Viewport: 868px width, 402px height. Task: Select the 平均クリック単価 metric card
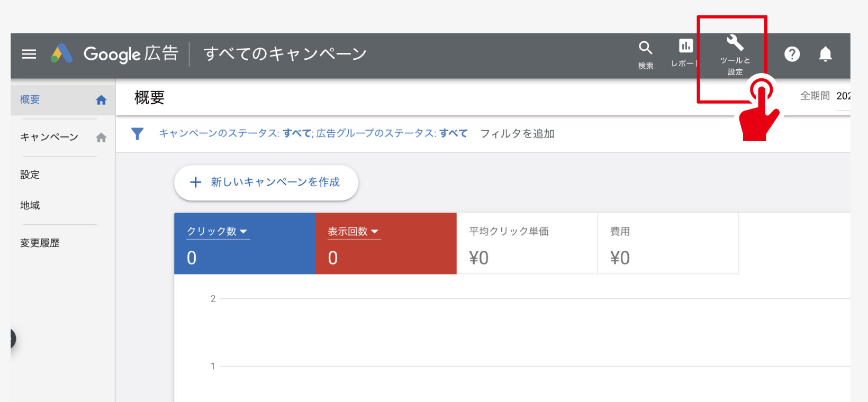(527, 243)
